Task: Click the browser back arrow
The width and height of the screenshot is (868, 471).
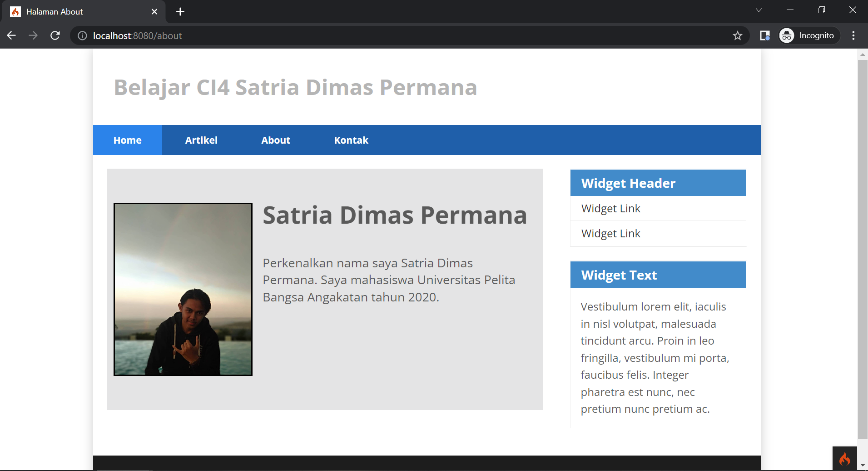Action: pos(11,35)
